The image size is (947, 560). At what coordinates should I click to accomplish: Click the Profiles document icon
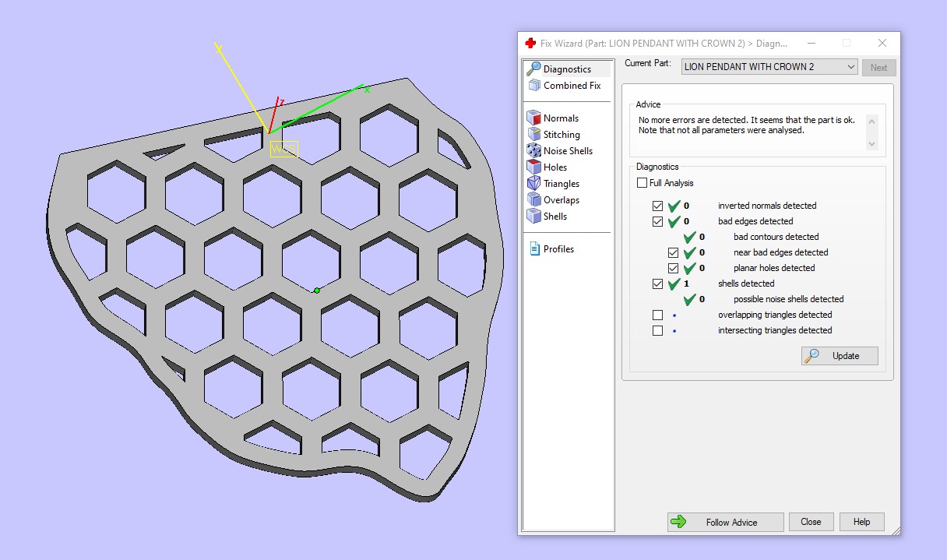[534, 249]
